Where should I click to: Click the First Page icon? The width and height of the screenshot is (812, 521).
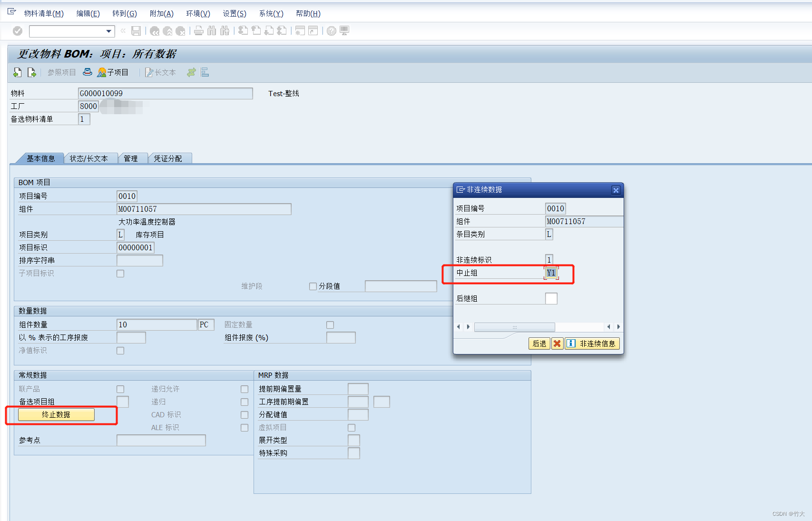coord(243,31)
